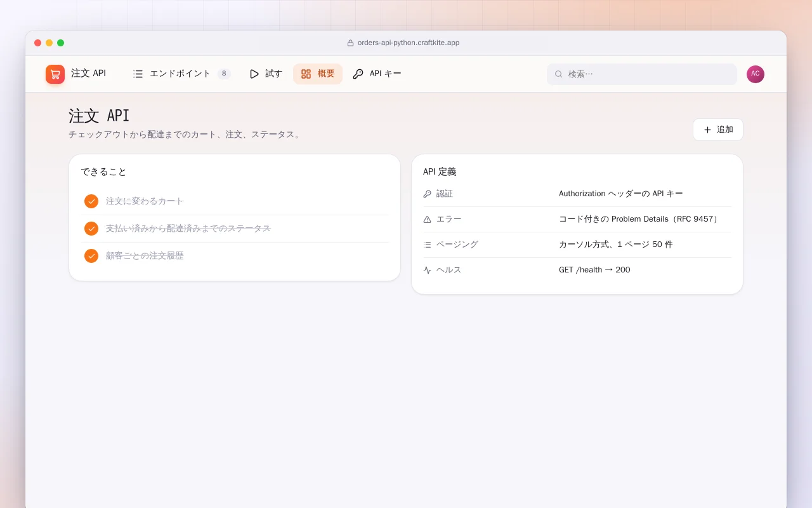Image resolution: width=812 pixels, height=508 pixels.
Task: Click the green maximize window button
Action: [x=61, y=43]
